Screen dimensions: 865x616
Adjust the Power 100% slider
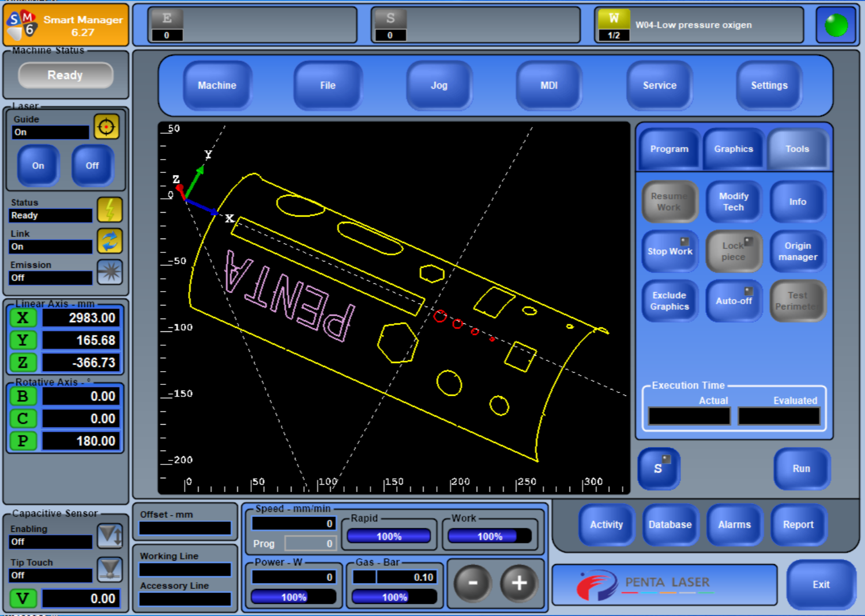click(294, 597)
